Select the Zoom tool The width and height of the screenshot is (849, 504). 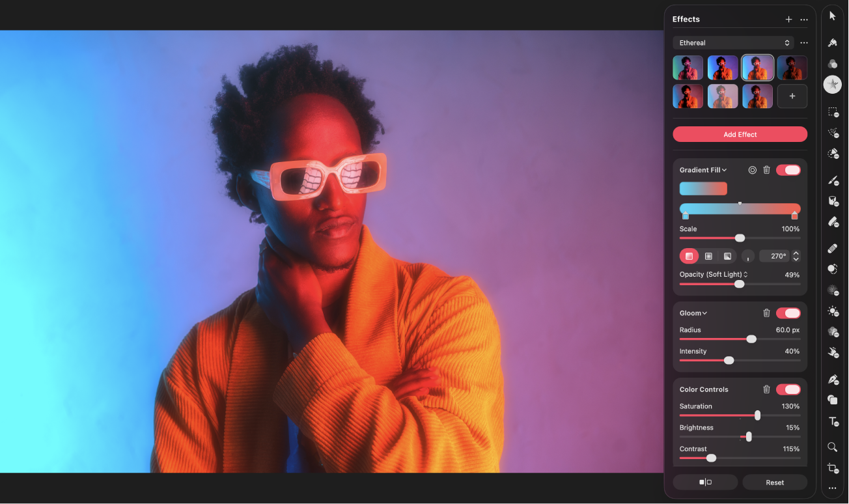pyautogui.click(x=832, y=447)
